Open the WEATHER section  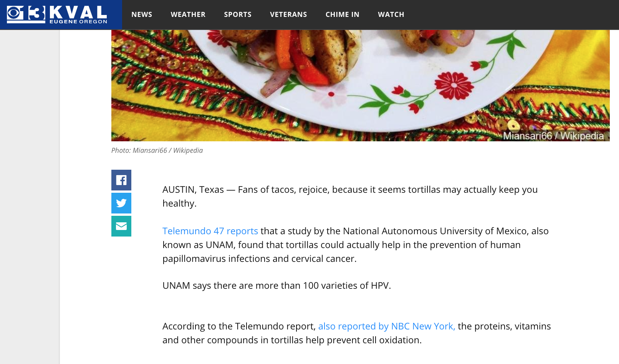point(188,14)
